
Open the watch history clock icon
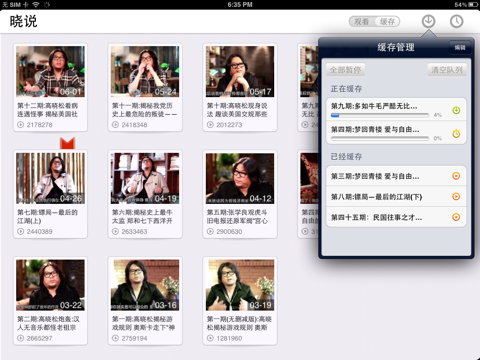(456, 21)
